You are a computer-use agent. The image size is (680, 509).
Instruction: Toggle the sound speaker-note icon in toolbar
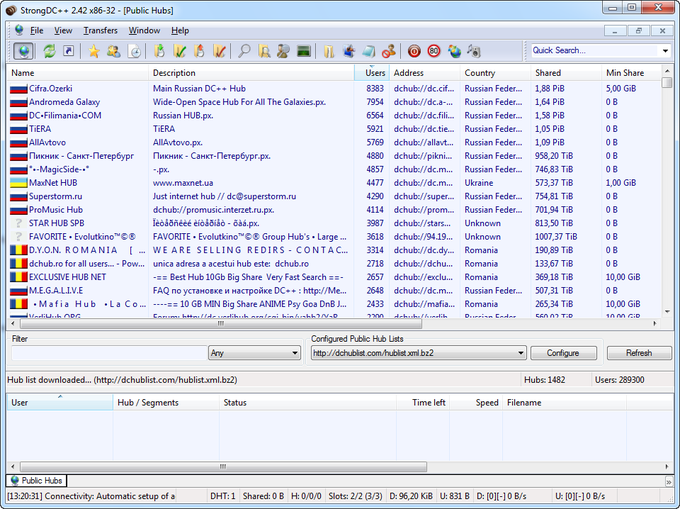pos(474,51)
